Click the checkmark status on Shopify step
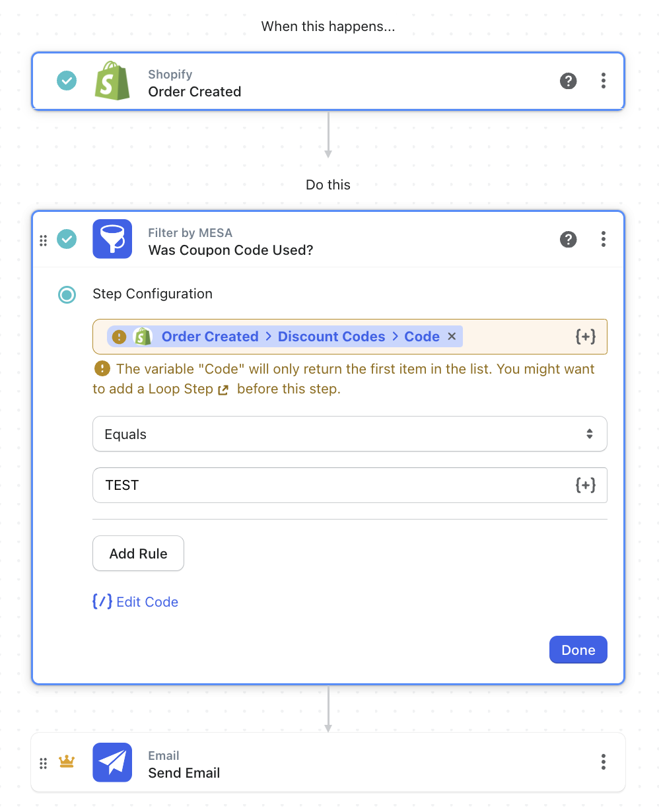 [x=67, y=81]
